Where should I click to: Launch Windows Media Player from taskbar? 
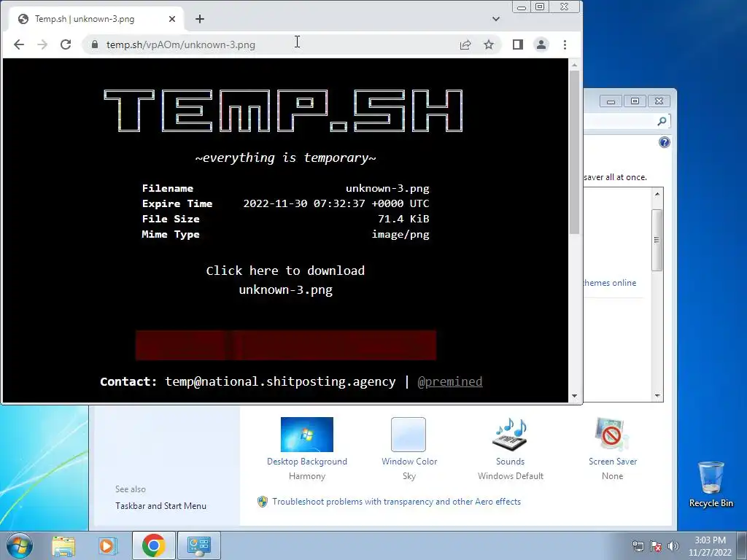pyautogui.click(x=108, y=545)
